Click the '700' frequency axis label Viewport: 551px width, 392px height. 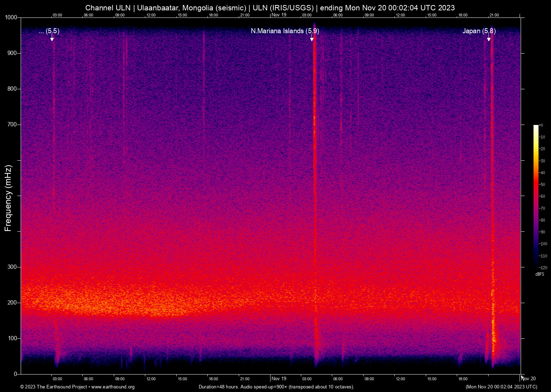pyautogui.click(x=12, y=125)
